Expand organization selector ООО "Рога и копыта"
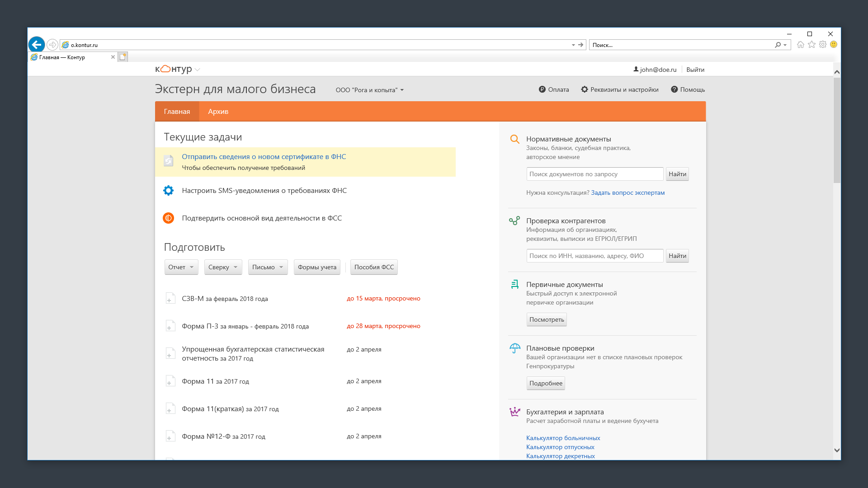The width and height of the screenshot is (868, 488). (x=369, y=90)
